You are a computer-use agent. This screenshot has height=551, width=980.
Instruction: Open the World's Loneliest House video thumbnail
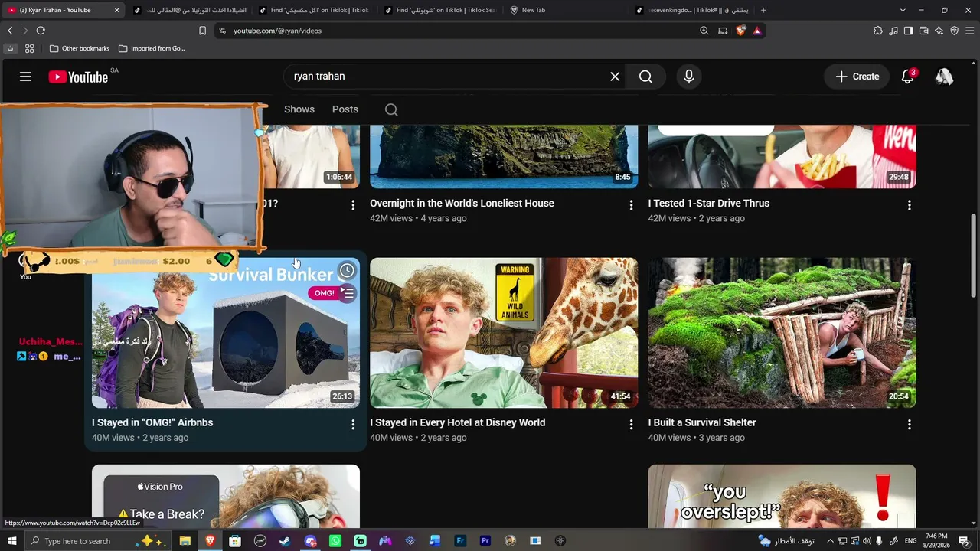504,156
